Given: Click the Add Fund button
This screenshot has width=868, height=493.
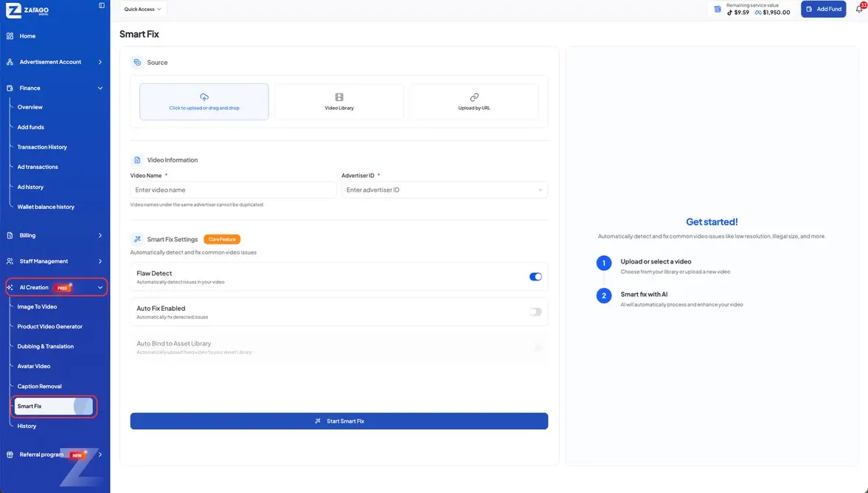Looking at the screenshot, I should pyautogui.click(x=823, y=9).
